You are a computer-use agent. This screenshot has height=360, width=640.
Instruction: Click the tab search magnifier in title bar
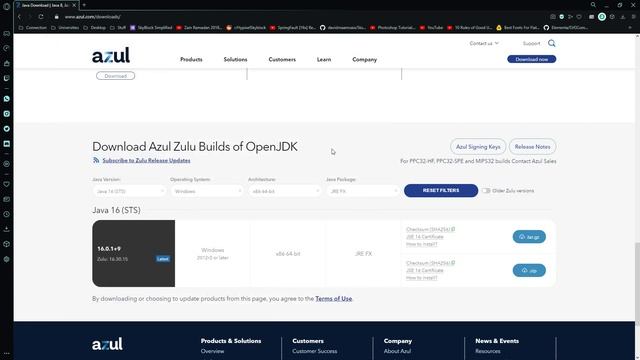593,5
